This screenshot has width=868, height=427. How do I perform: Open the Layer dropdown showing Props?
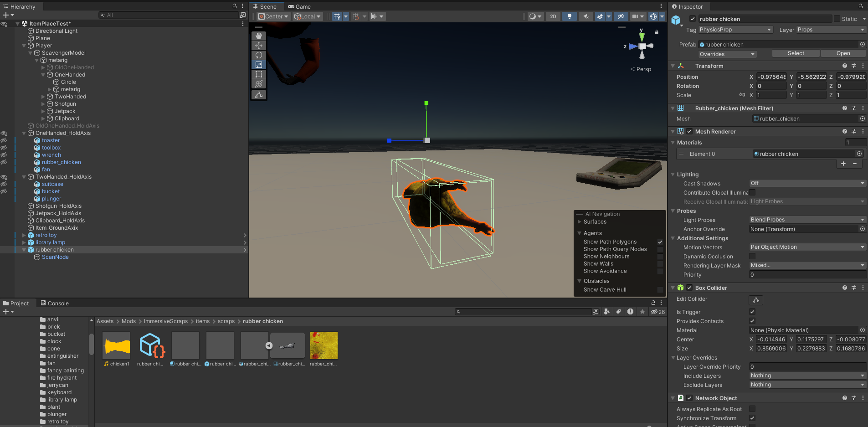[831, 30]
